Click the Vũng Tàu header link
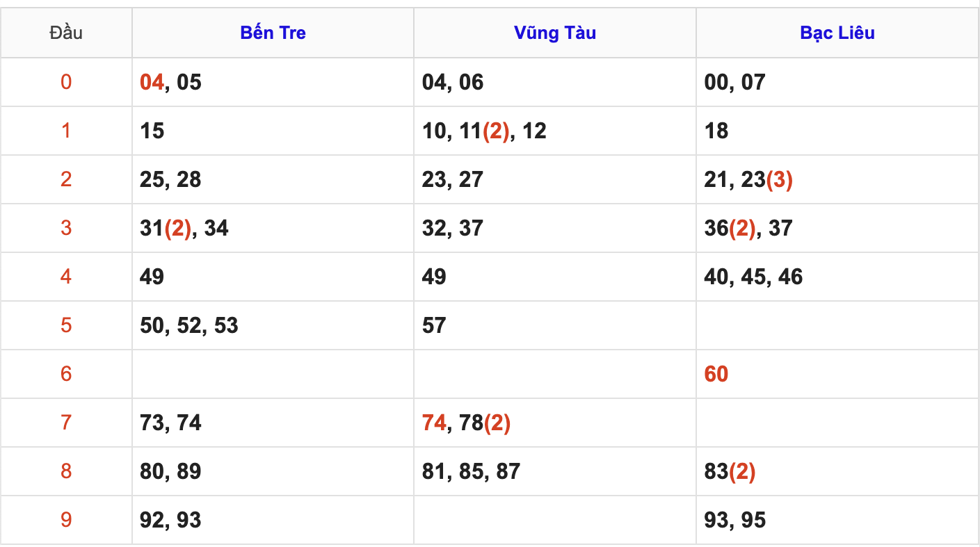Image resolution: width=980 pixels, height=547 pixels. pos(555,33)
